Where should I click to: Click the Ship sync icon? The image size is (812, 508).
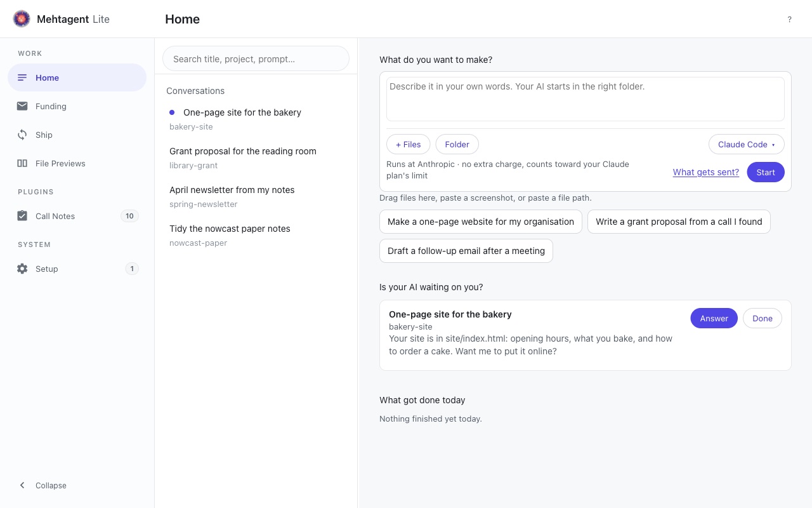point(22,135)
